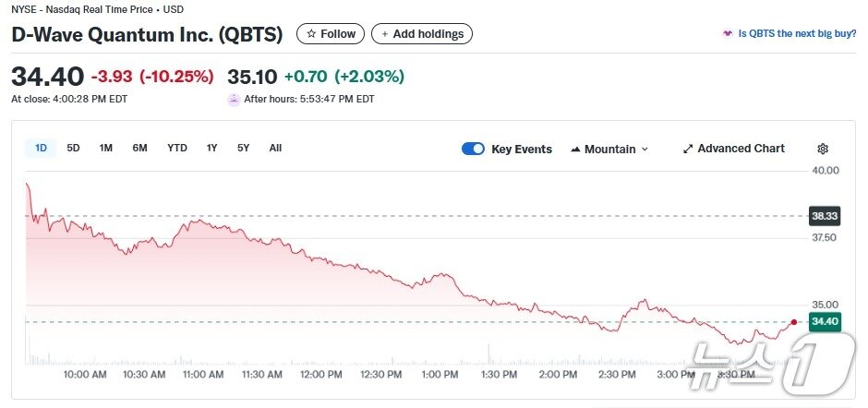
Task: Expand the Mountain chart style dropdown
Action: [x=645, y=150]
